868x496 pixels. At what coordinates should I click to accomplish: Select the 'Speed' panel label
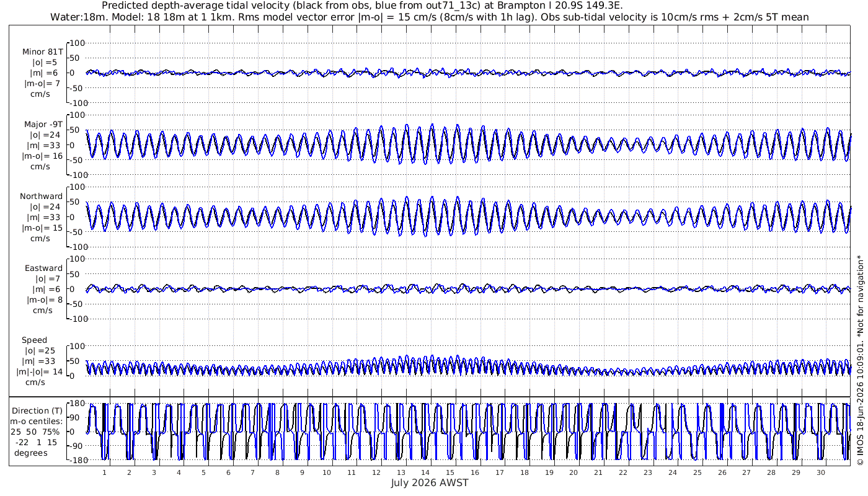click(x=34, y=340)
